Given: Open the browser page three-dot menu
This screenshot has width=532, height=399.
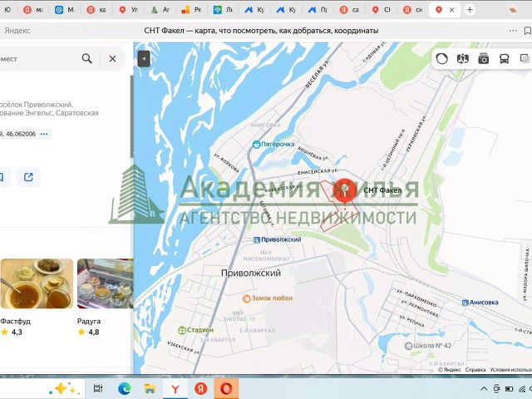Looking at the screenshot, I should (513, 31).
